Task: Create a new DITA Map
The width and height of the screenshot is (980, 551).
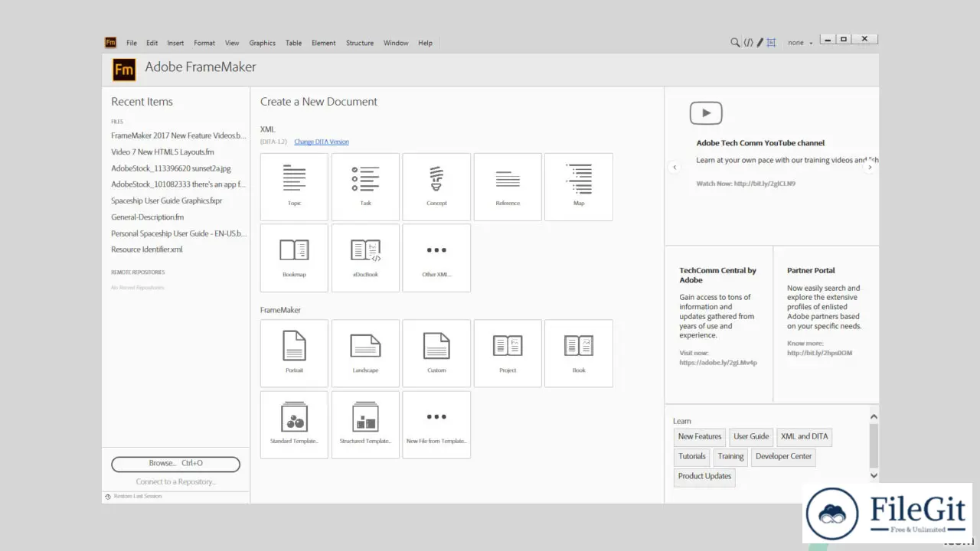Action: click(x=579, y=187)
